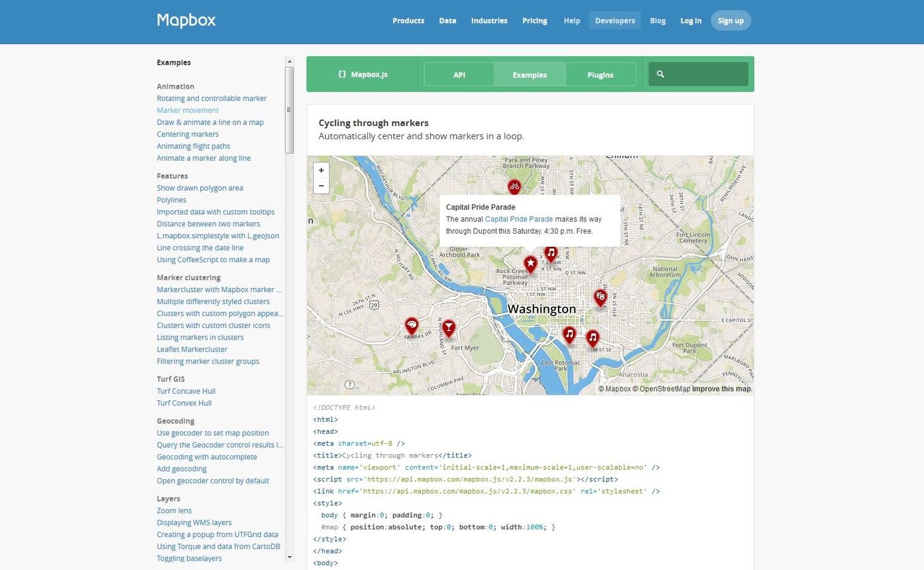Open the Mapbox.js braces heading
924x570 pixels.
(363, 74)
